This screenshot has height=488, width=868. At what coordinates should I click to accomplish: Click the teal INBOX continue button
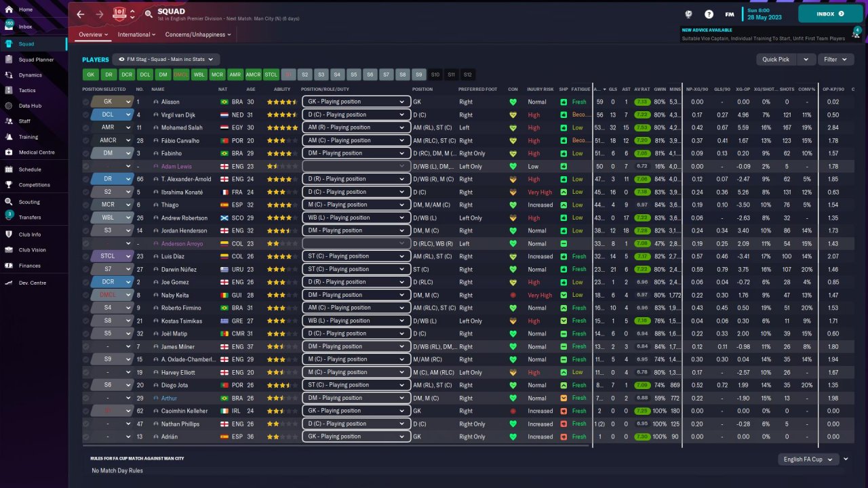click(x=831, y=14)
